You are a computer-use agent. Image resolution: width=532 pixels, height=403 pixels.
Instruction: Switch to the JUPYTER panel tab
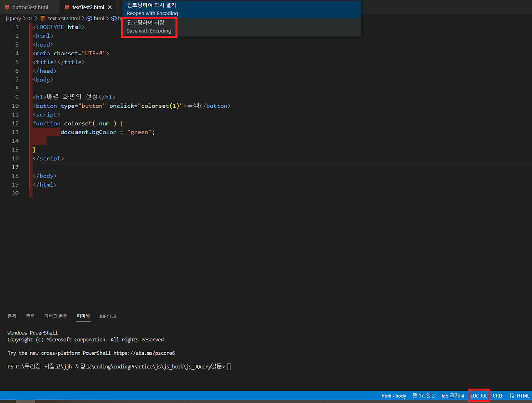point(108,316)
